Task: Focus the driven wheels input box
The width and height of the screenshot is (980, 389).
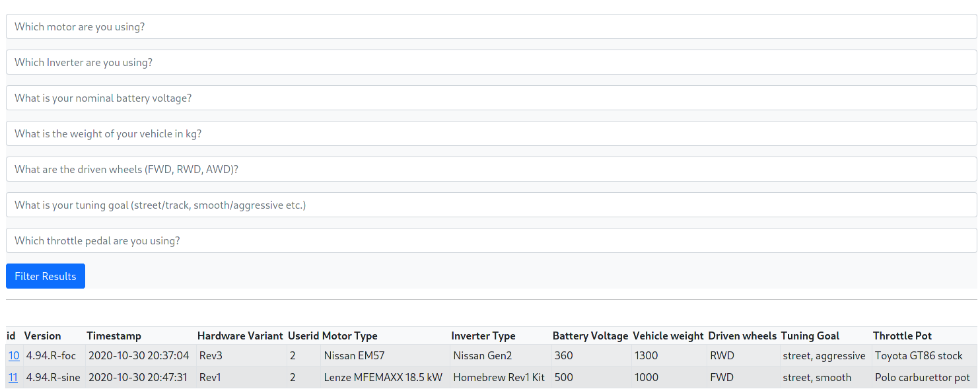Action: point(491,170)
